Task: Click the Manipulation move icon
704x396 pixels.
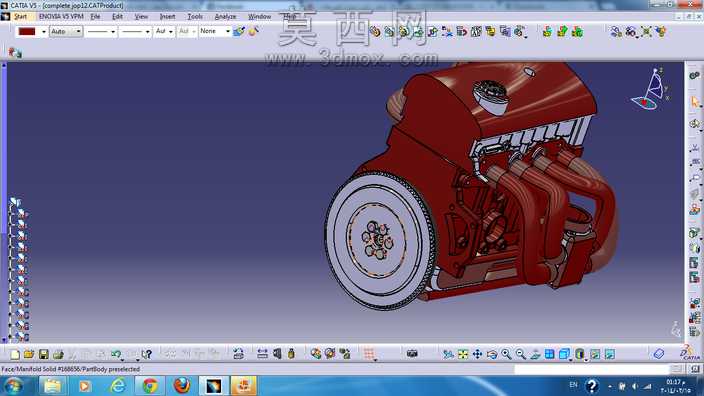Action: pos(616,31)
